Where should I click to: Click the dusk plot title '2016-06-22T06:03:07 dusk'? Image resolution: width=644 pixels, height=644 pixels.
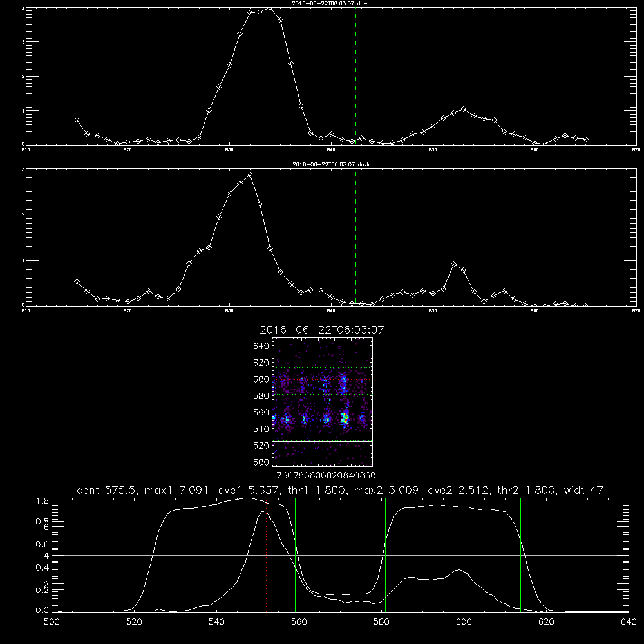(331, 164)
